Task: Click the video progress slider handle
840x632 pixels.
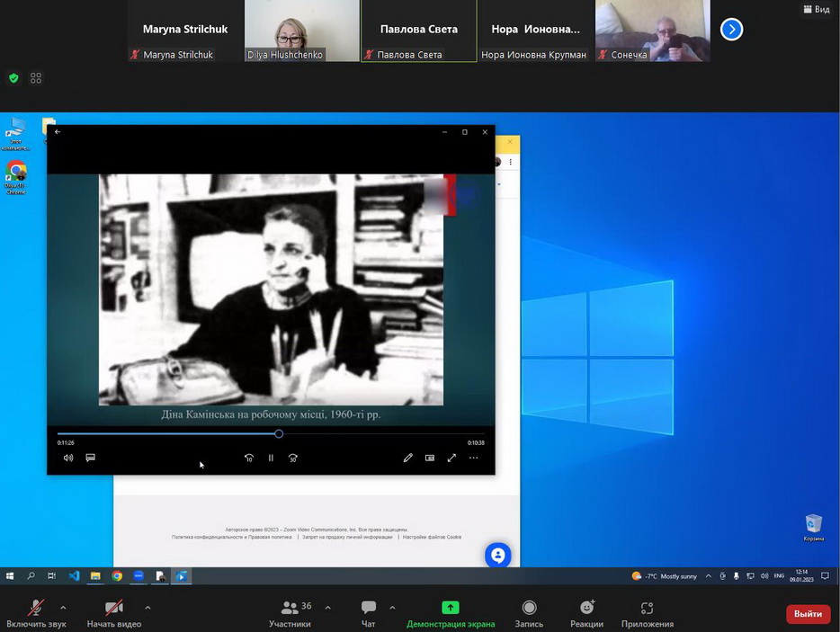Action: (x=279, y=434)
